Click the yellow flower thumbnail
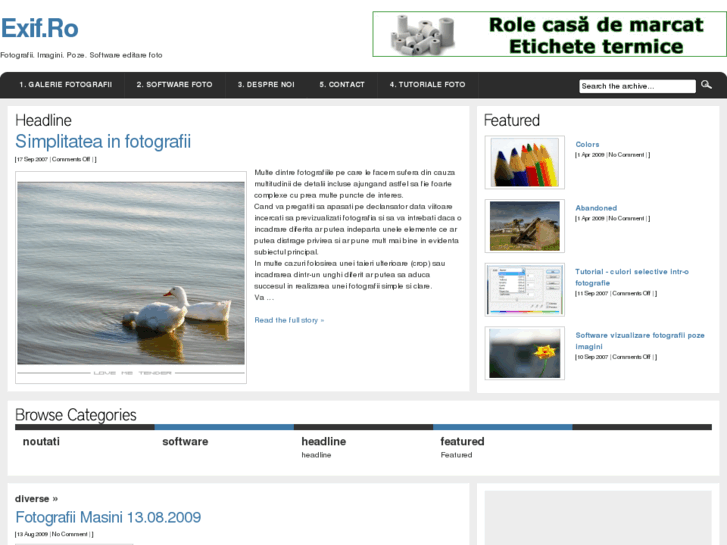727x545 pixels. (x=524, y=353)
